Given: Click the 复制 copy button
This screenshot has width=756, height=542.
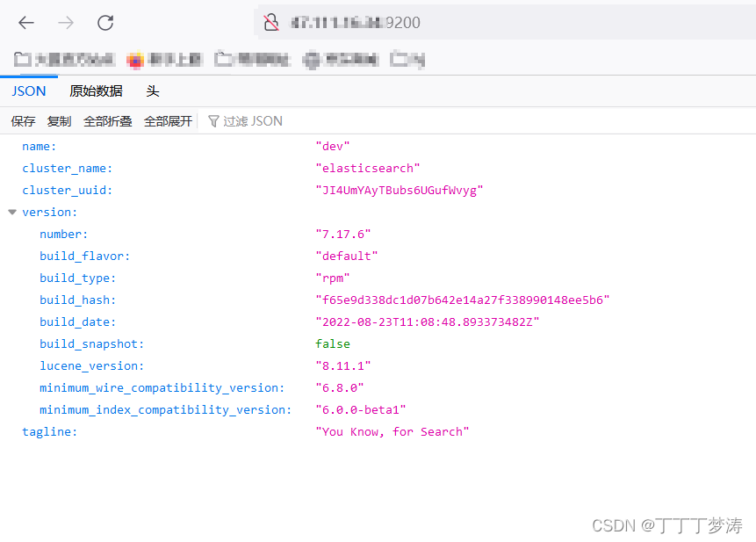Looking at the screenshot, I should [60, 121].
